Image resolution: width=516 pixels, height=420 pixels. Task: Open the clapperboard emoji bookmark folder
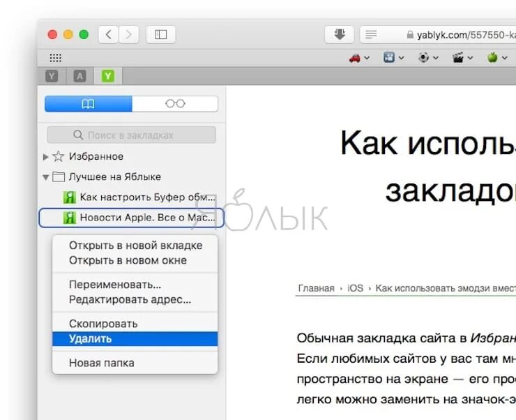(463, 58)
